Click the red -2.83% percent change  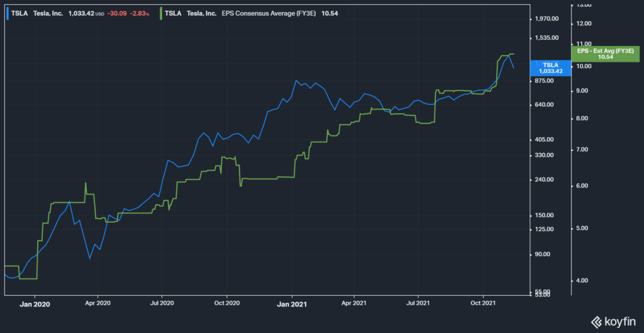point(140,13)
